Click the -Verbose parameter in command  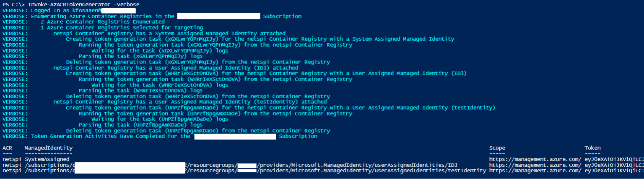click(x=125, y=4)
